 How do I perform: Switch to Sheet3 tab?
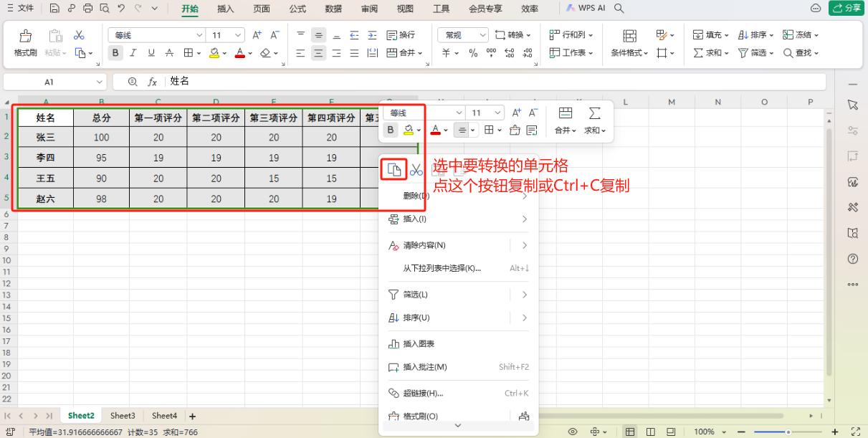[x=123, y=416]
